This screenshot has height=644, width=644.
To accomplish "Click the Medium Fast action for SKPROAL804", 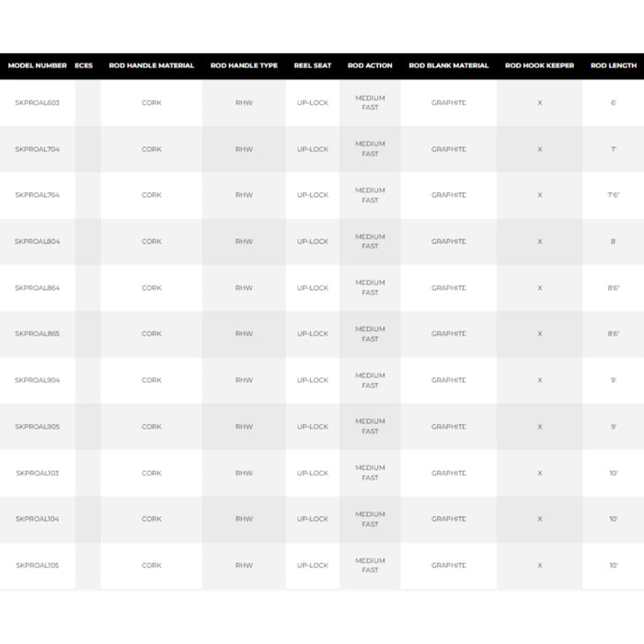I will click(x=370, y=241).
